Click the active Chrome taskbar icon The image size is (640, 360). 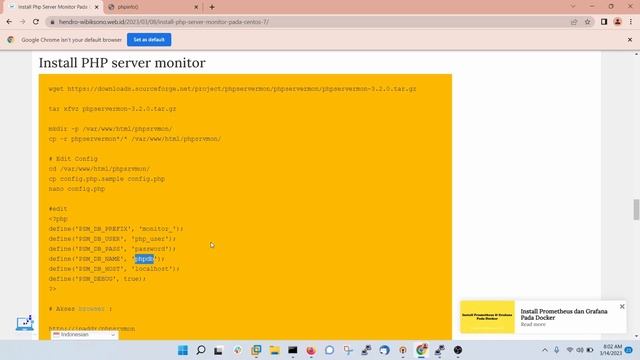421,350
